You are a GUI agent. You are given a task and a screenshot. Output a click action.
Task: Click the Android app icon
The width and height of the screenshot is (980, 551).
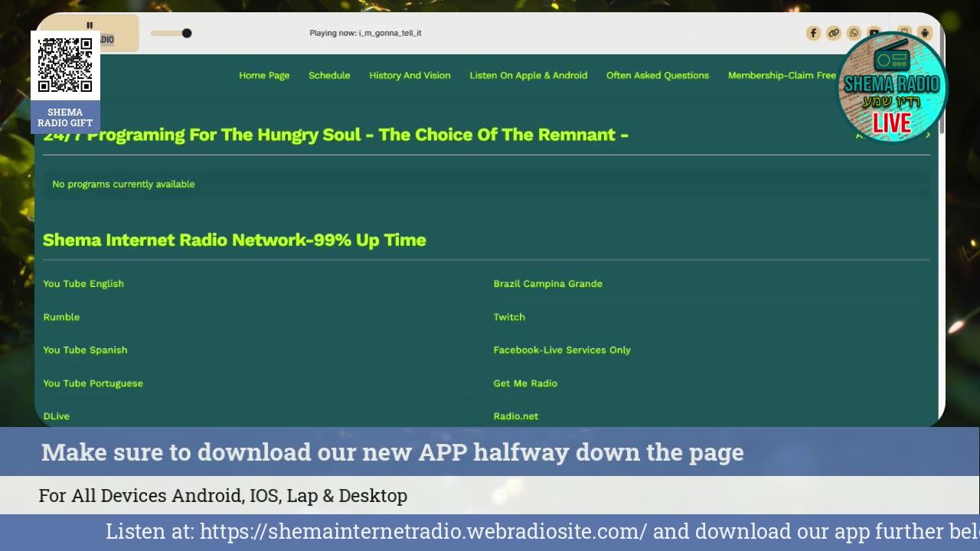(x=925, y=33)
